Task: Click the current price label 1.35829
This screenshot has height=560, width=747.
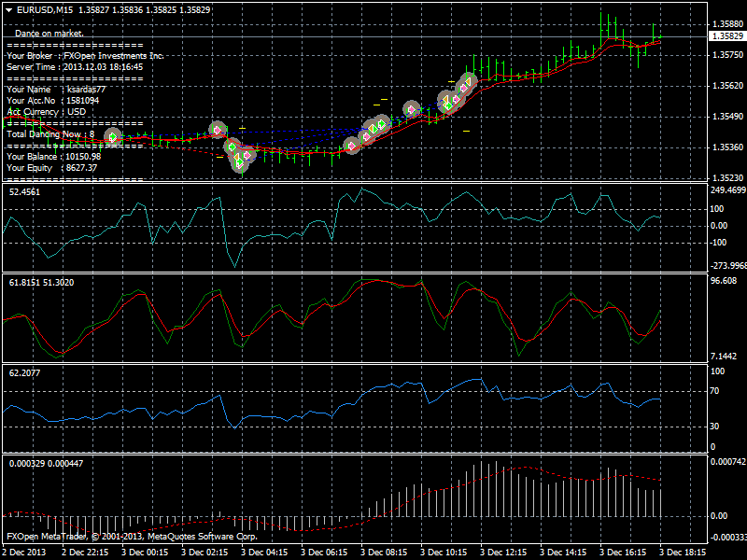Action: tap(727, 36)
